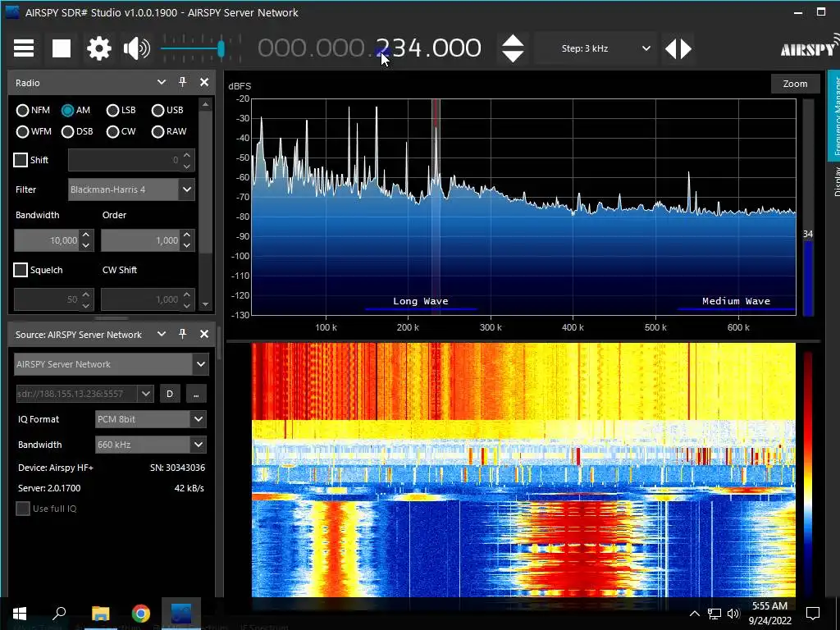Click the frequency up/down tuning arrows
Image resolution: width=840 pixels, height=630 pixels.
513,48
